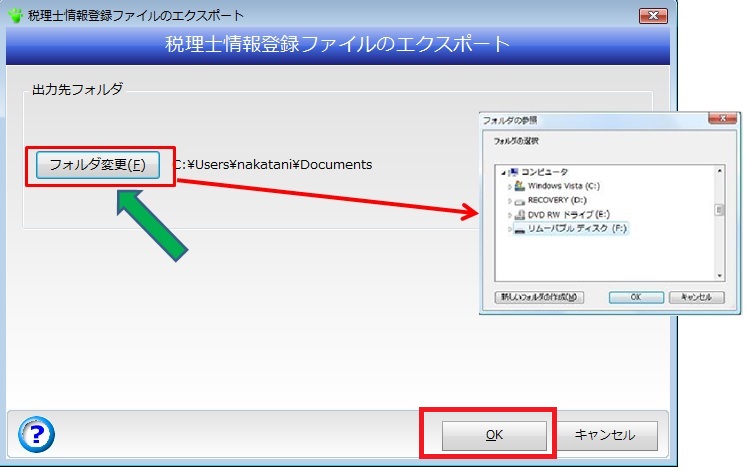Click キャンセル in the export dialog

[x=603, y=435]
